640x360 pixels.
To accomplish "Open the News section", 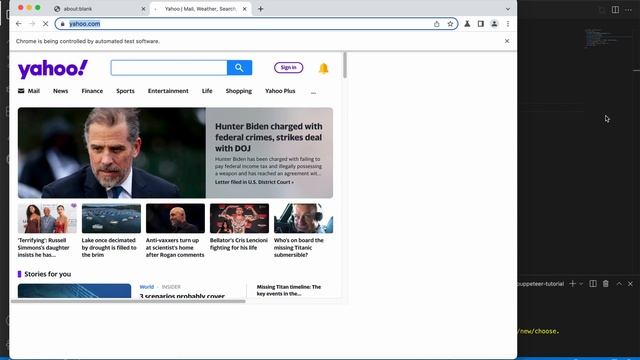I will coord(60,91).
